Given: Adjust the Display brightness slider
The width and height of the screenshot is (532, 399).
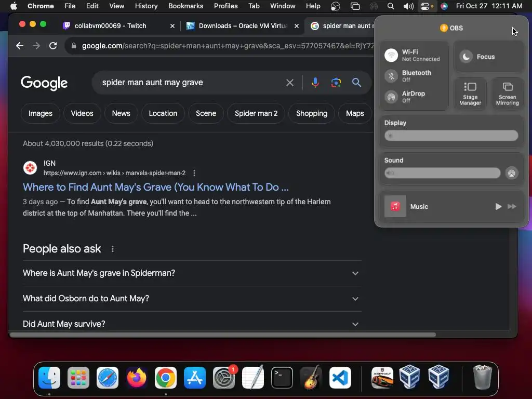Looking at the screenshot, I should (451, 136).
